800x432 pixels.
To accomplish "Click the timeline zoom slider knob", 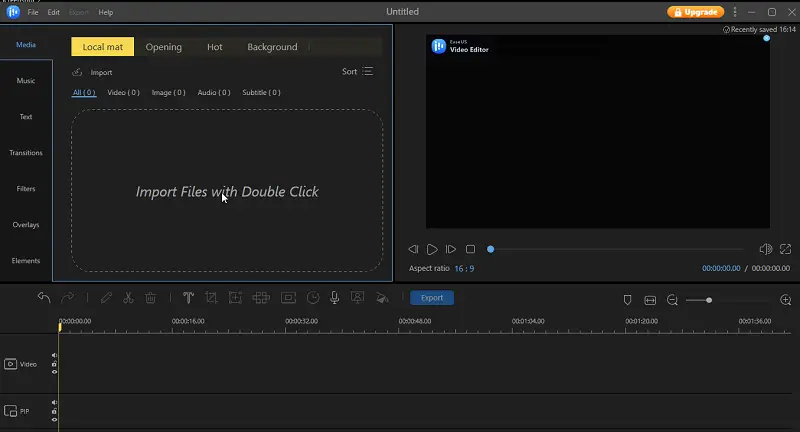I will 709,300.
